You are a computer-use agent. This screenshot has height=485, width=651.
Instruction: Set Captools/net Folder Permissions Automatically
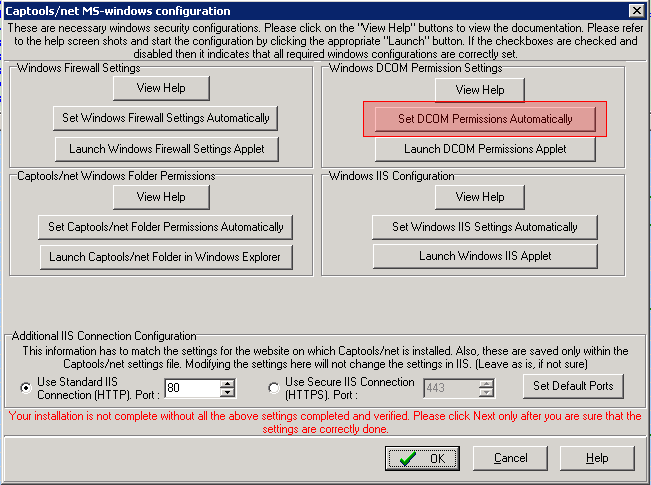click(165, 227)
